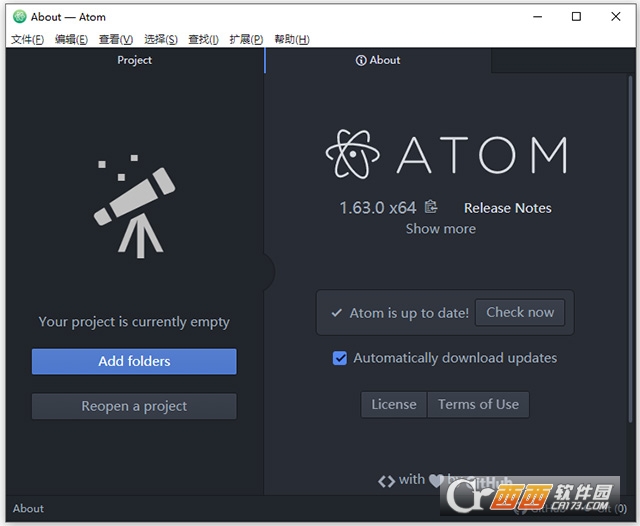The image size is (640, 526).
Task: Close the Atom window
Action: (616, 17)
